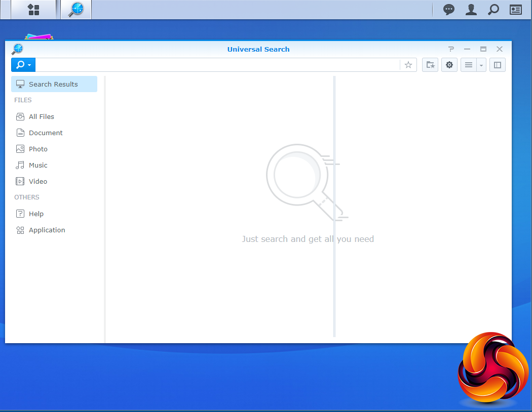Click the Music note icon
The height and width of the screenshot is (412, 532).
coord(20,166)
